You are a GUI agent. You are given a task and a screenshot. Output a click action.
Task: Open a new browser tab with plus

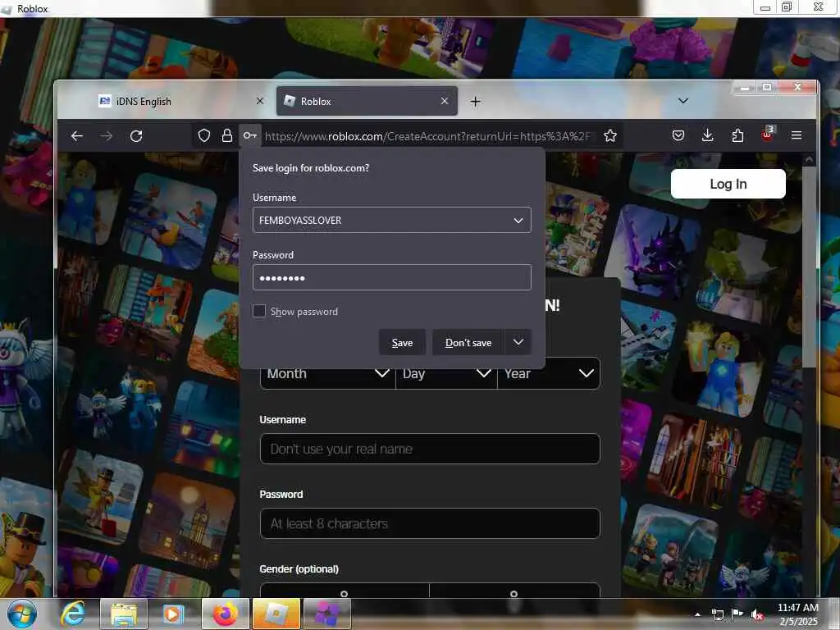coord(475,101)
